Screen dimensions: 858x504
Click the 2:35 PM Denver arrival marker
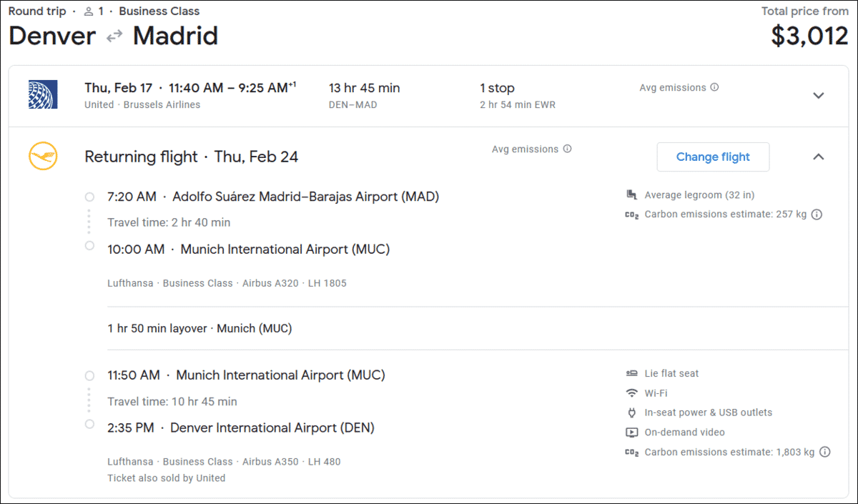[89, 424]
